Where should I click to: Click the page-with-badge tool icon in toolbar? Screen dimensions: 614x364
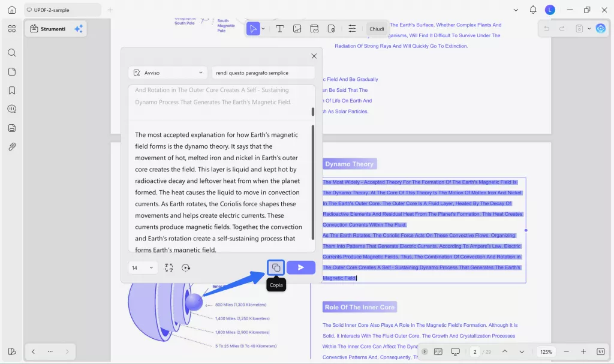coord(331,29)
